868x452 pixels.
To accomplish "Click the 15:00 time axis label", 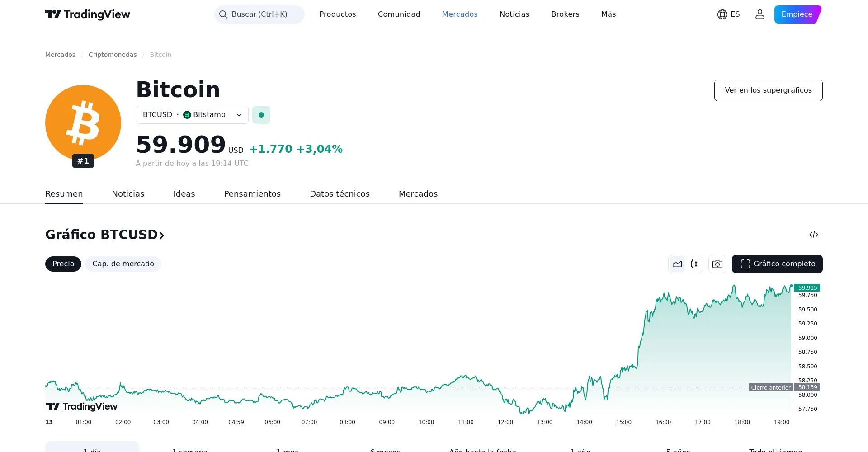I will [624, 422].
